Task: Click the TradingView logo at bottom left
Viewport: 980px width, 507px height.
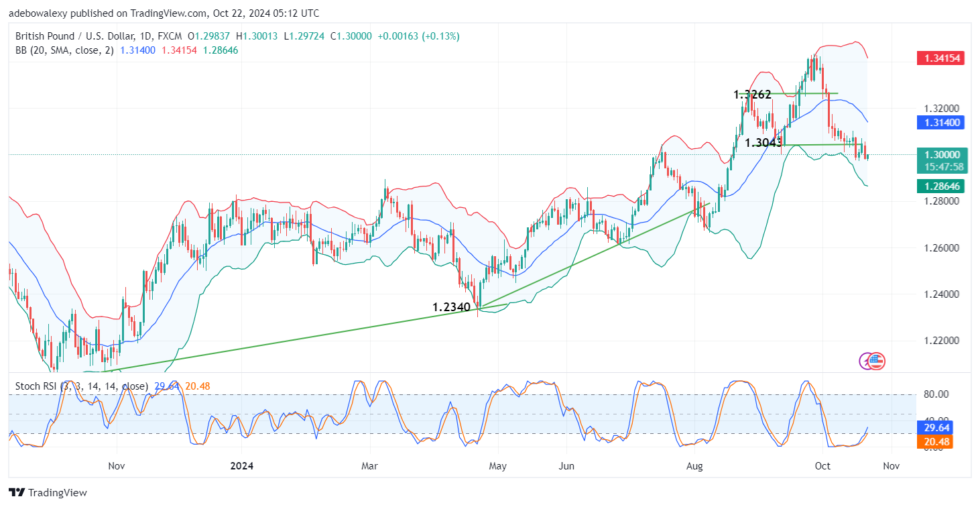Action: 48,492
